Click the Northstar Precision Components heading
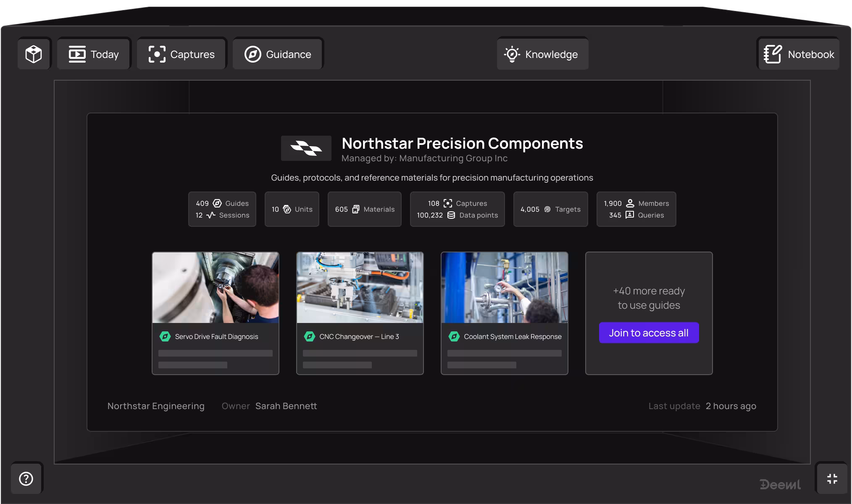The height and width of the screenshot is (504, 852). (x=462, y=143)
